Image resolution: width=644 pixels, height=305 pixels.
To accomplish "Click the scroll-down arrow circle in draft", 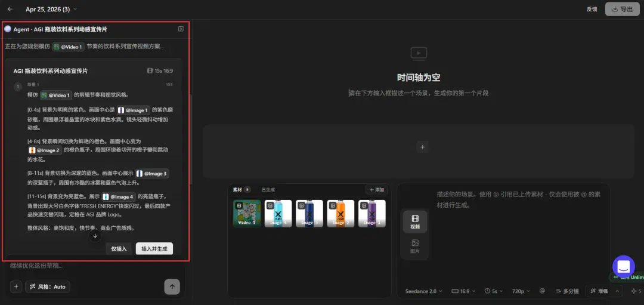I will coord(95,236).
